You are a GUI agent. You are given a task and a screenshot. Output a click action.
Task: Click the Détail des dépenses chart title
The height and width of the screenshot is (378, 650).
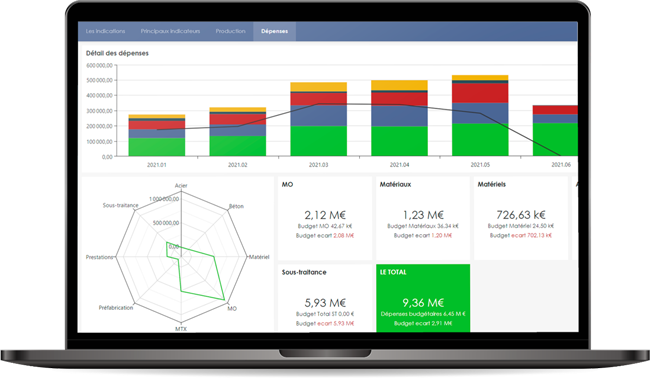(x=117, y=53)
